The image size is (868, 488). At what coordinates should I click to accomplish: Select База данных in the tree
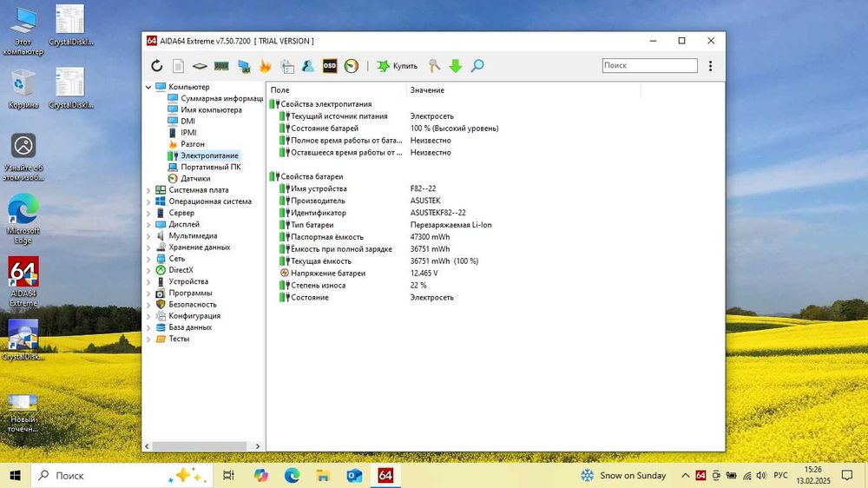click(x=190, y=327)
